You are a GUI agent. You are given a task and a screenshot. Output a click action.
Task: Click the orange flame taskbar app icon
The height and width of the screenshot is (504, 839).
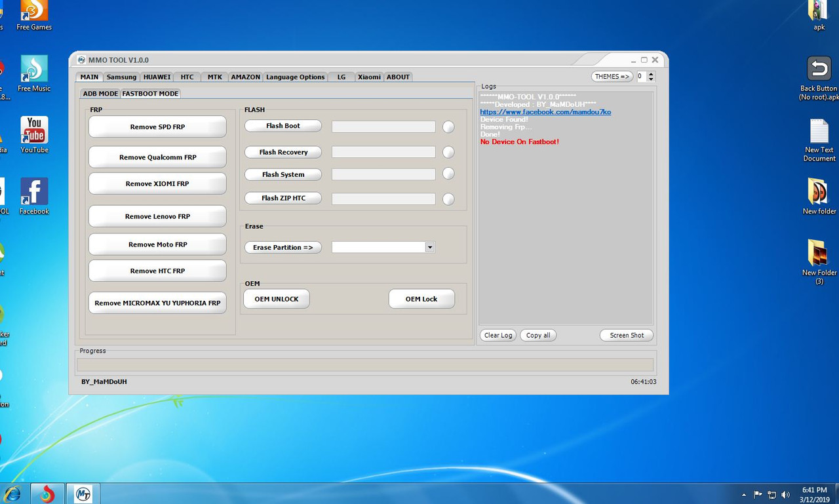(x=47, y=494)
